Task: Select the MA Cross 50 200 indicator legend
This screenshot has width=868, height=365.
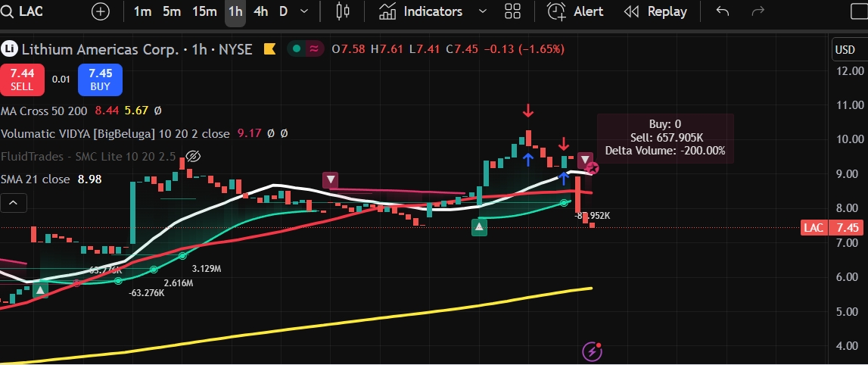Action: tap(45, 111)
